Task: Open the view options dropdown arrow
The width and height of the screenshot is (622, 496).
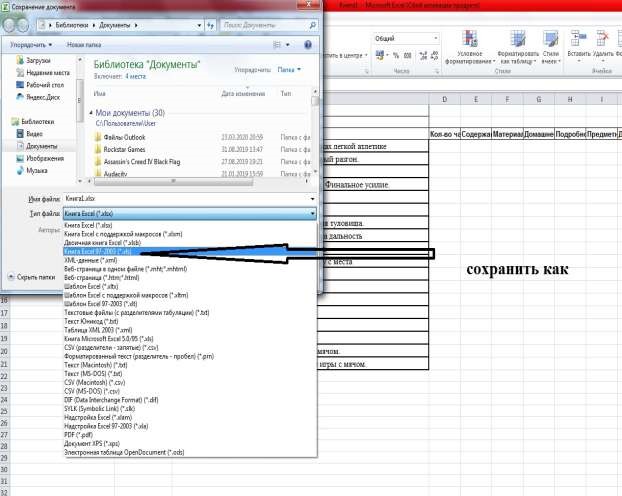Action: coord(288,45)
